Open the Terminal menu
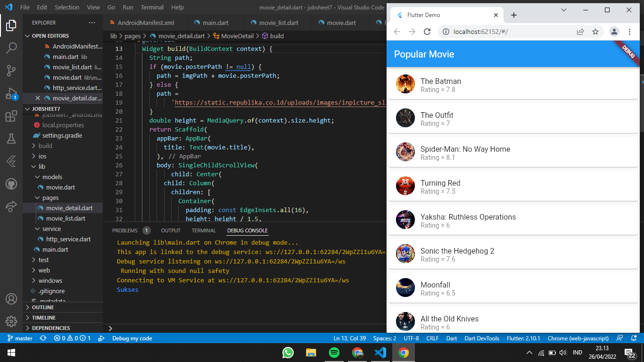This screenshot has height=362, width=644. [x=152, y=7]
